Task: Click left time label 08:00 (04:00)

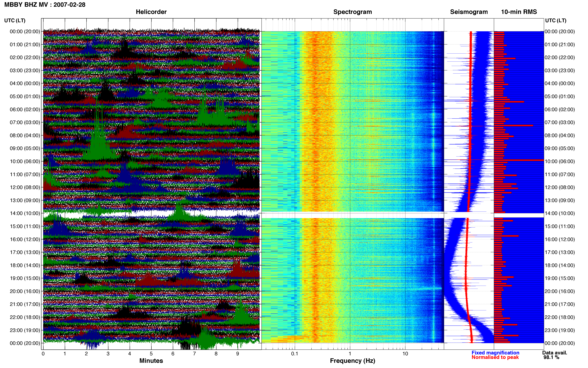Action: pos(25,135)
